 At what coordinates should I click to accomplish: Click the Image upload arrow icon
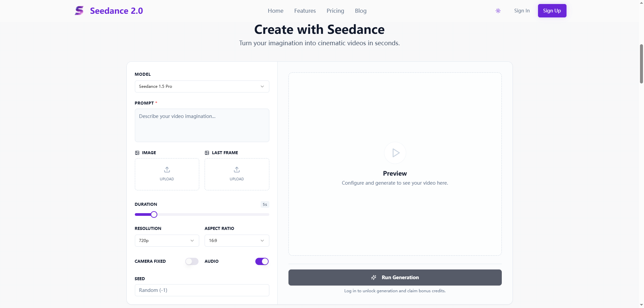click(x=167, y=170)
